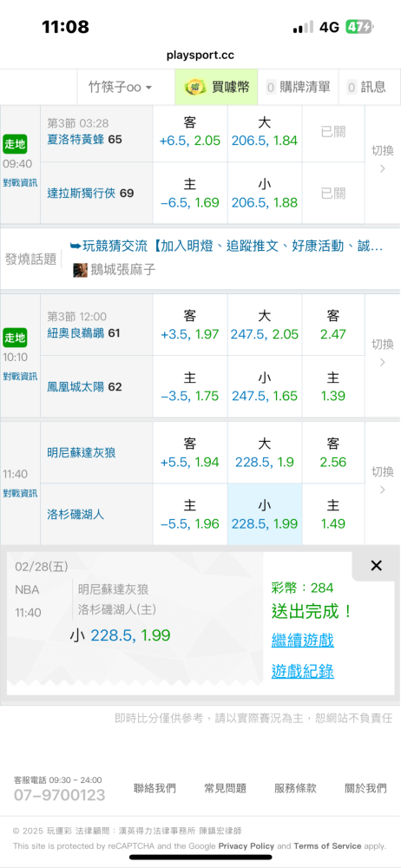Select 大 228.5, 1.9 over bet

tap(265, 453)
